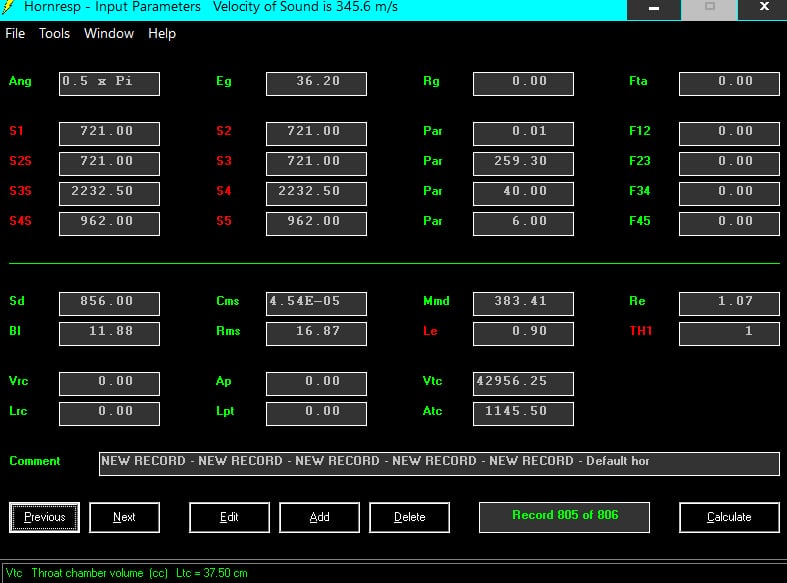The image size is (787, 583).
Task: Close the Hornresp window
Action: [763, 8]
